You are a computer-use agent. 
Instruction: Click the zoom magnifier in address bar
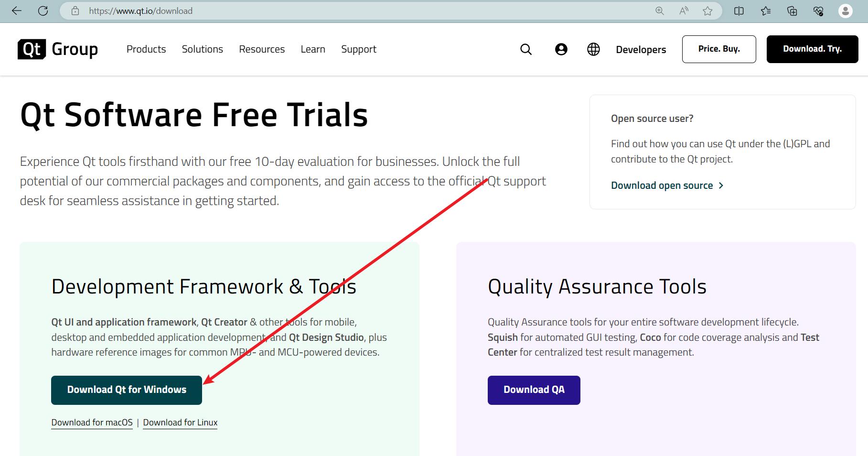660,11
